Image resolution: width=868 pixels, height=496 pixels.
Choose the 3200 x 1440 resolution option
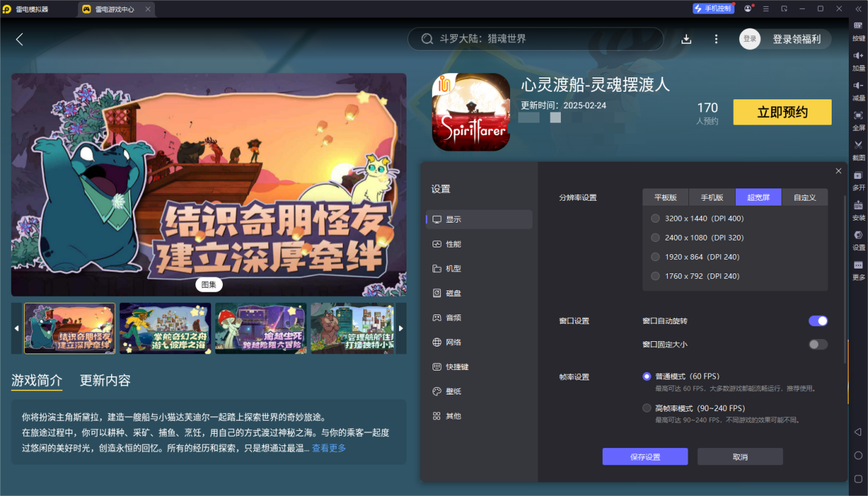(655, 218)
